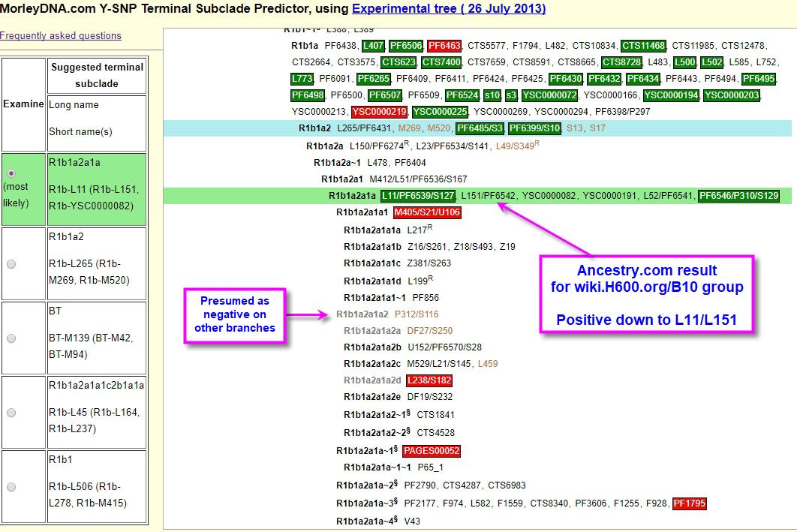Click the highlighted R1b1a2 L265/PF6431 row
797x532 pixels.
[353, 128]
